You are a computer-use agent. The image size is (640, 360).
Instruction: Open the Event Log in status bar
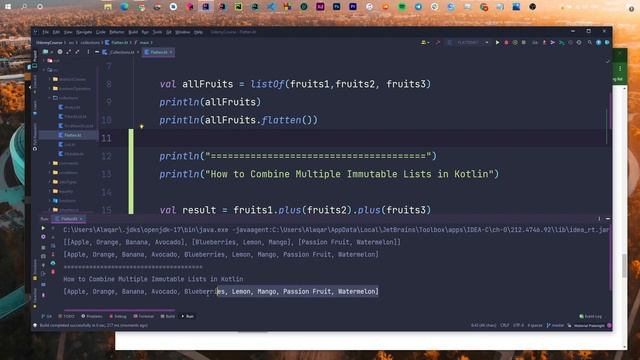click(591, 316)
